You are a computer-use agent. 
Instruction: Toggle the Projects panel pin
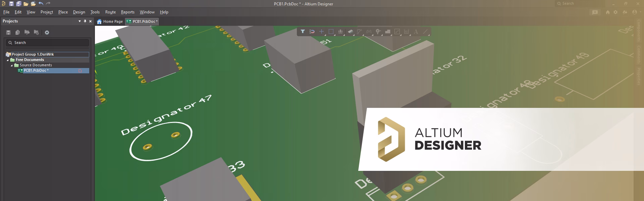click(85, 21)
